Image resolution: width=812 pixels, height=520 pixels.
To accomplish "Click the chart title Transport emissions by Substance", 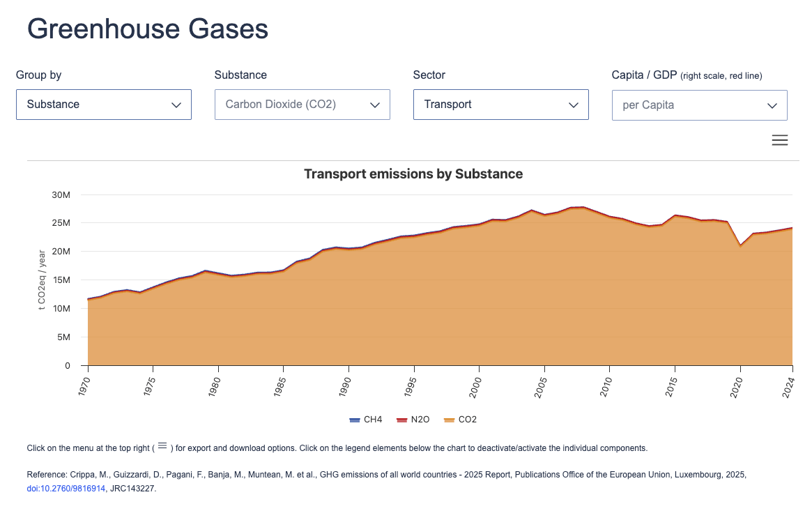I will [413, 174].
